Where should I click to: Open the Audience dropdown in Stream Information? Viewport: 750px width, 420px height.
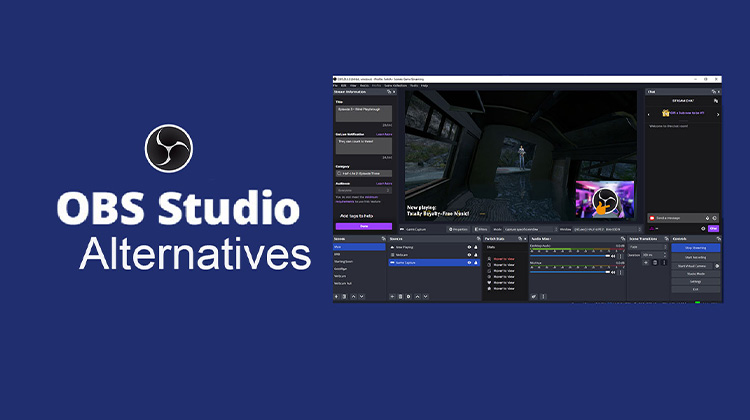pyautogui.click(x=364, y=190)
